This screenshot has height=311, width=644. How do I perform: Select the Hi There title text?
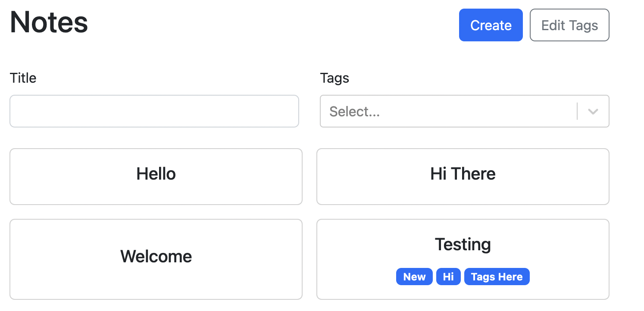click(463, 174)
